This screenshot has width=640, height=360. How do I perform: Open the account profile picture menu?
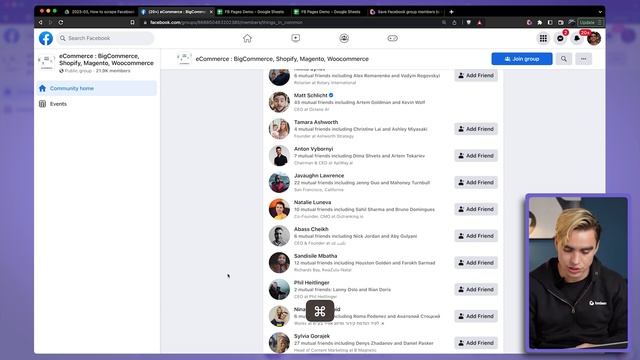[x=594, y=38]
